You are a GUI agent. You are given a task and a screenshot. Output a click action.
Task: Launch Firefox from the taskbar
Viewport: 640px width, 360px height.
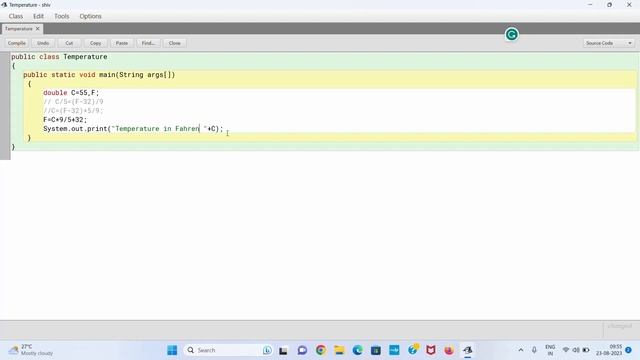pyautogui.click(x=449, y=350)
